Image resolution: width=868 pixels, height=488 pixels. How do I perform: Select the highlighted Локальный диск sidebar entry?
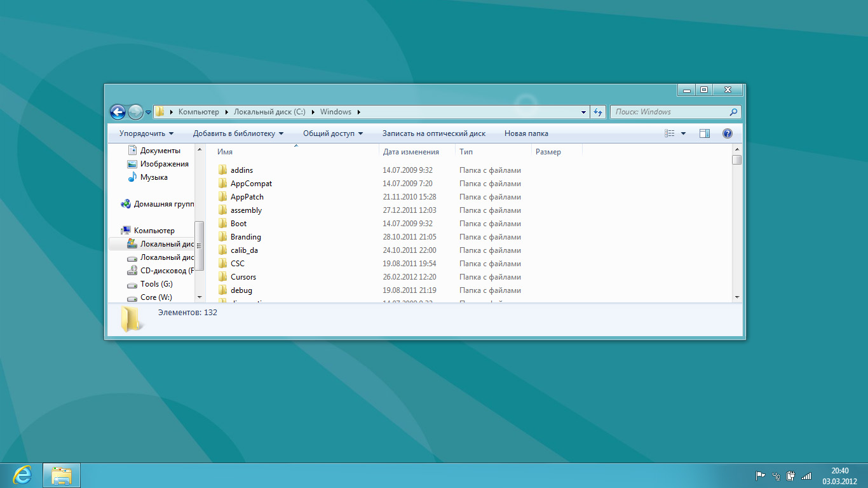tap(151, 244)
